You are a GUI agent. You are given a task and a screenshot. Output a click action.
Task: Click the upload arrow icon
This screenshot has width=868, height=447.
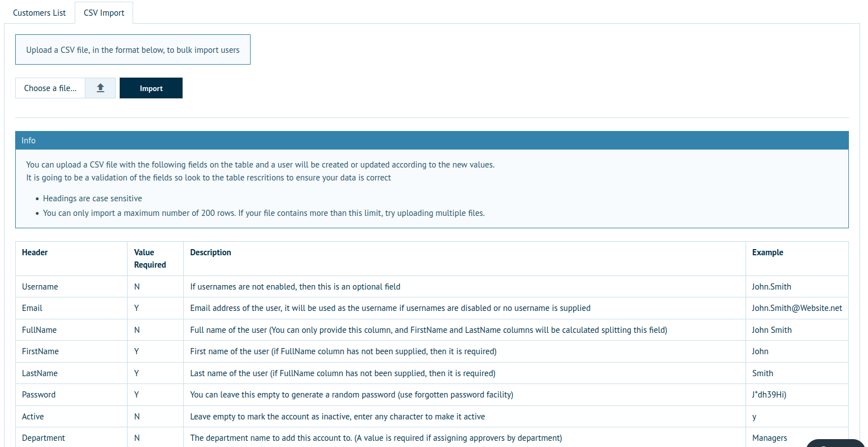101,88
